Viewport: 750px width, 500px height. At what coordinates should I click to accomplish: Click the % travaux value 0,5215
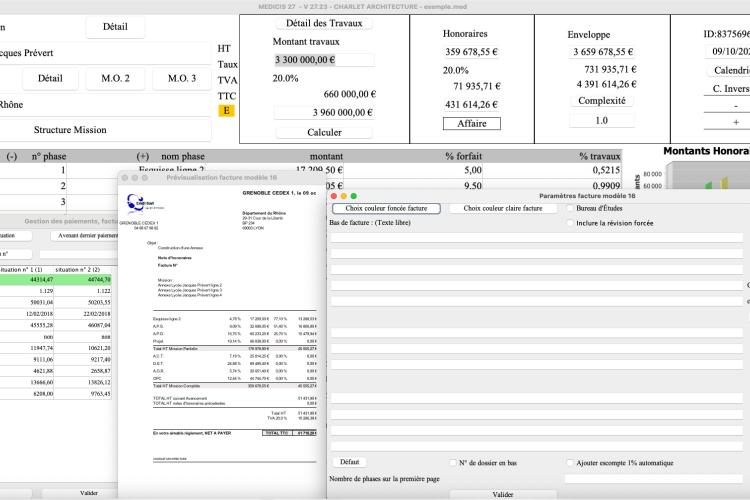click(x=606, y=170)
